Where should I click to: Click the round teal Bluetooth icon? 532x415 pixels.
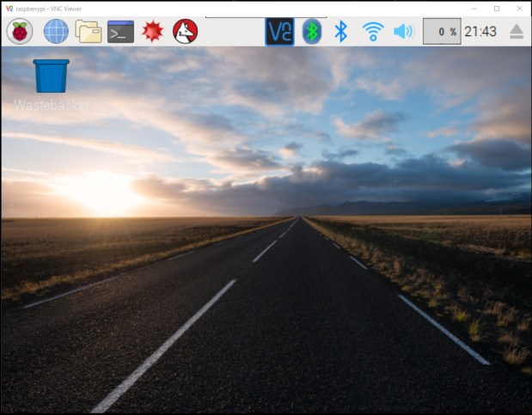pos(312,32)
